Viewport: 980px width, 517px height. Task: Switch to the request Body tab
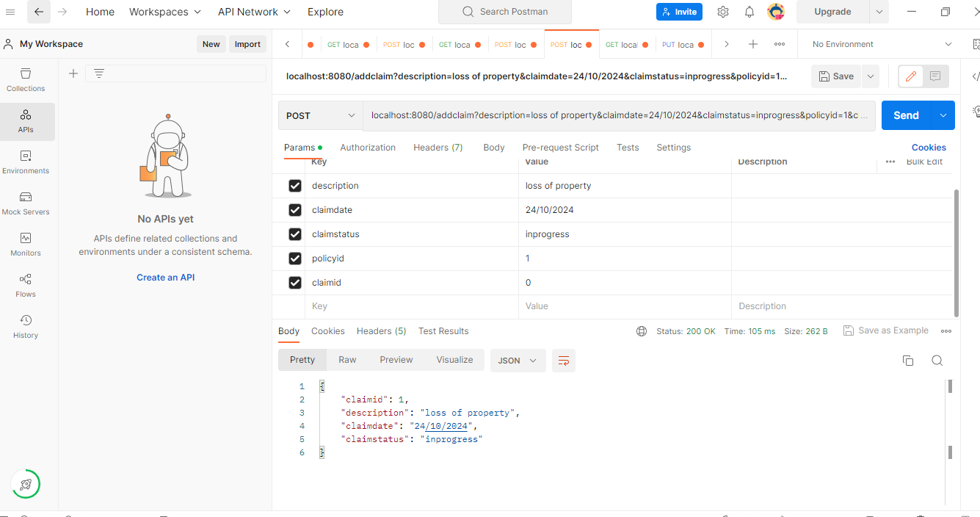click(494, 148)
